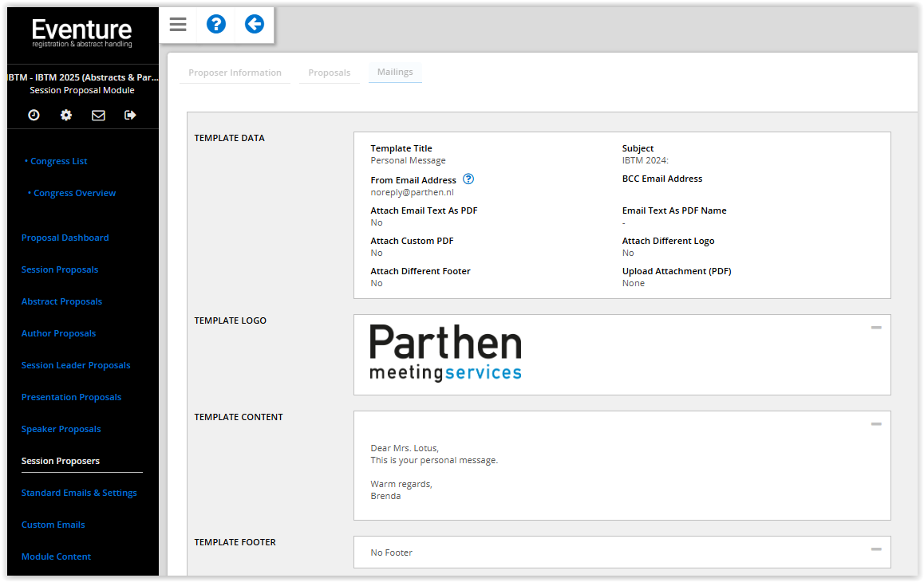Click the Personal Message template title value
The width and height of the screenshot is (924, 582).
409,160
